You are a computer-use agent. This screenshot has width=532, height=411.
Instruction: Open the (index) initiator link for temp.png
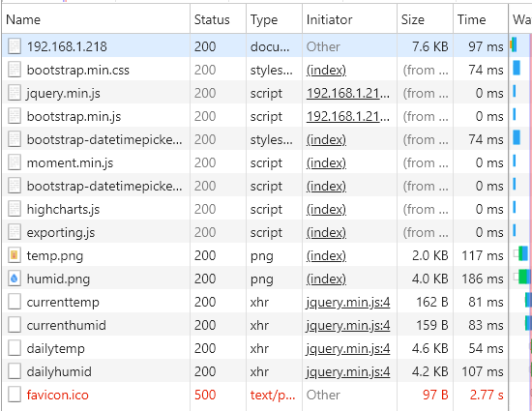pyautogui.click(x=326, y=255)
